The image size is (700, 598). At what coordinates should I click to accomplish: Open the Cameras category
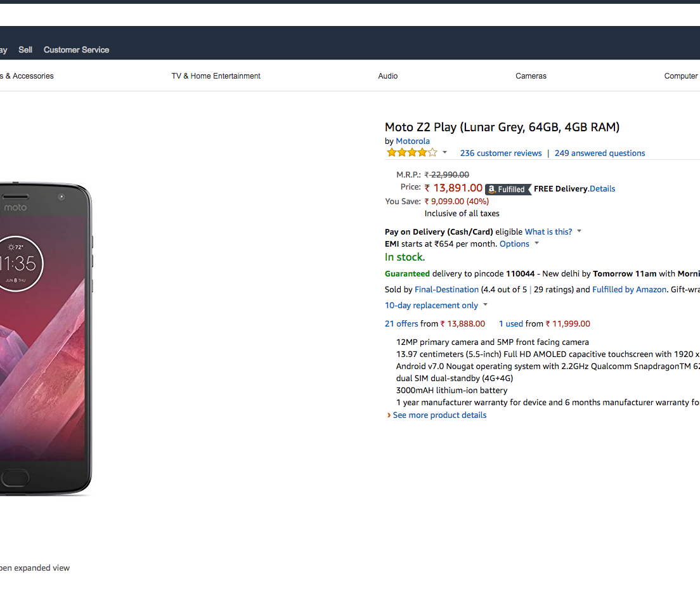click(531, 76)
